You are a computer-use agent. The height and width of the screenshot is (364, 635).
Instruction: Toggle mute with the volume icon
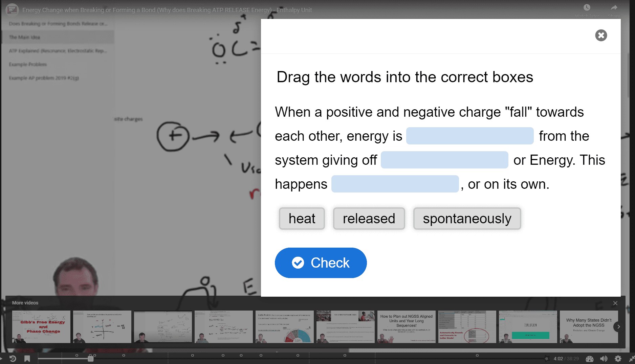(x=604, y=359)
